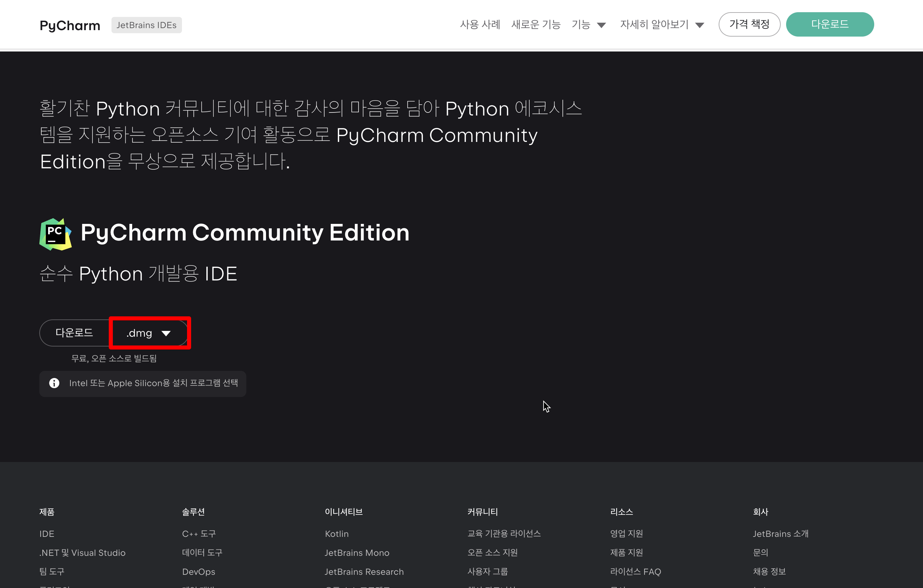The image size is (923, 588).
Task: Click the 가격 책정 button
Action: pos(748,24)
